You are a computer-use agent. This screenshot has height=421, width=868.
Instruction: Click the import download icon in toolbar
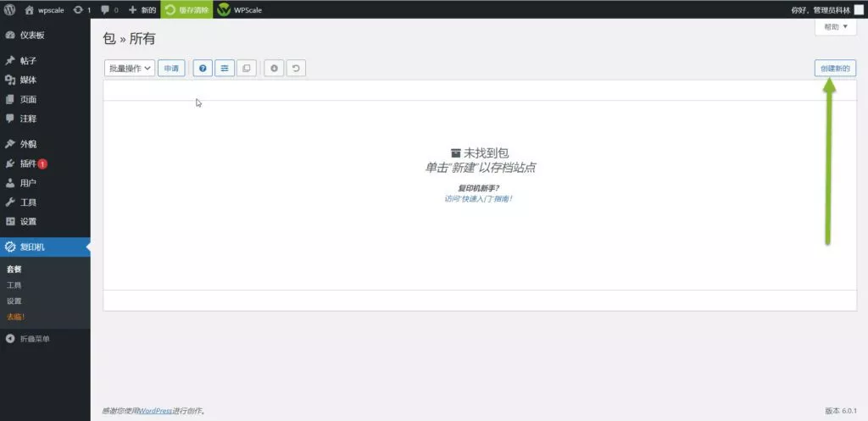click(x=274, y=69)
